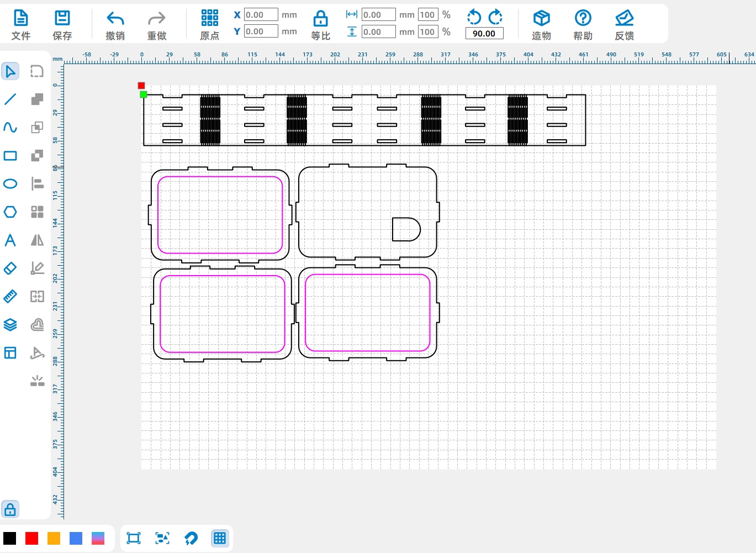Activate the text tool
756x553 pixels.
(10, 240)
